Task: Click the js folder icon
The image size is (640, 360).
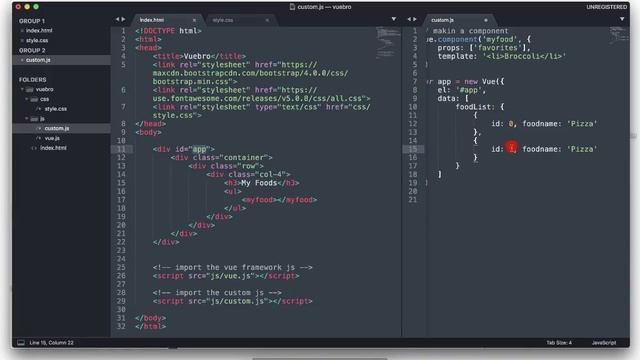Action: coord(34,119)
